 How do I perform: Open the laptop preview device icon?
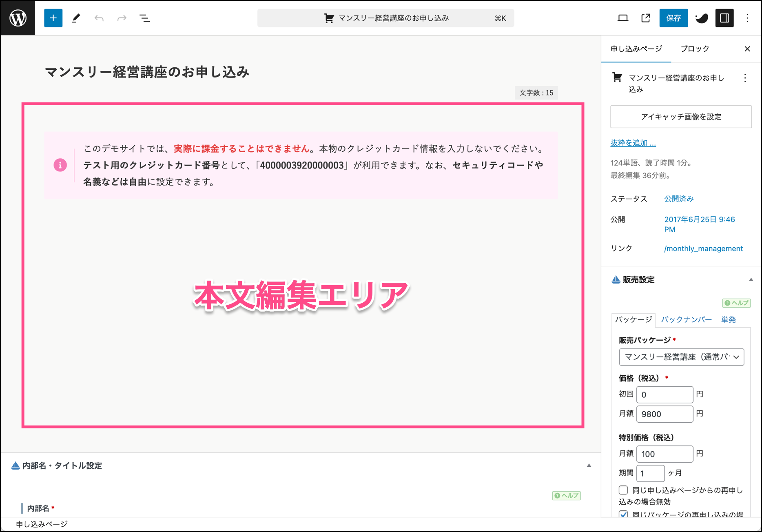pos(622,18)
